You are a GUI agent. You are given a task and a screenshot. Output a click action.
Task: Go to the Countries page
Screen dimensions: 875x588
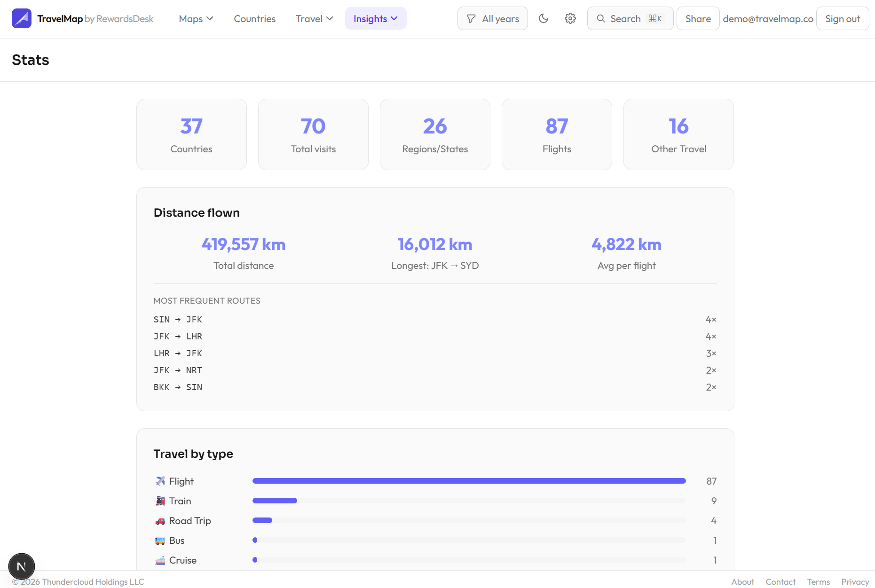pyautogui.click(x=254, y=18)
